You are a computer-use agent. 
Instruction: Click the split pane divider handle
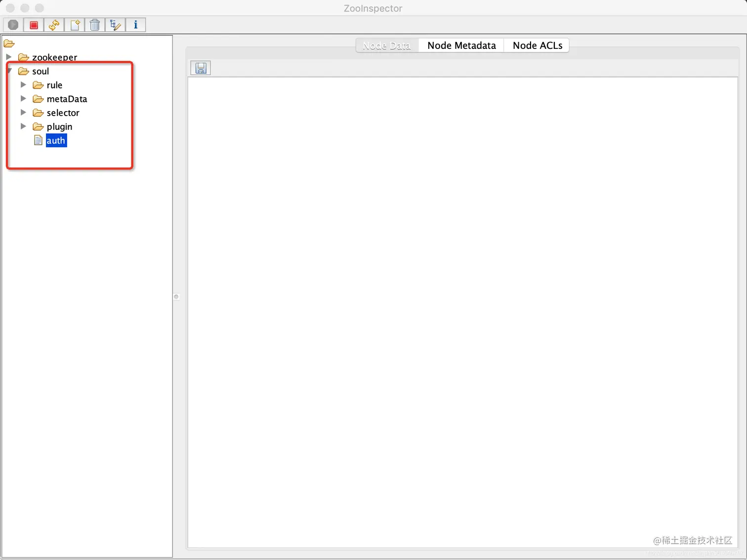point(176,297)
